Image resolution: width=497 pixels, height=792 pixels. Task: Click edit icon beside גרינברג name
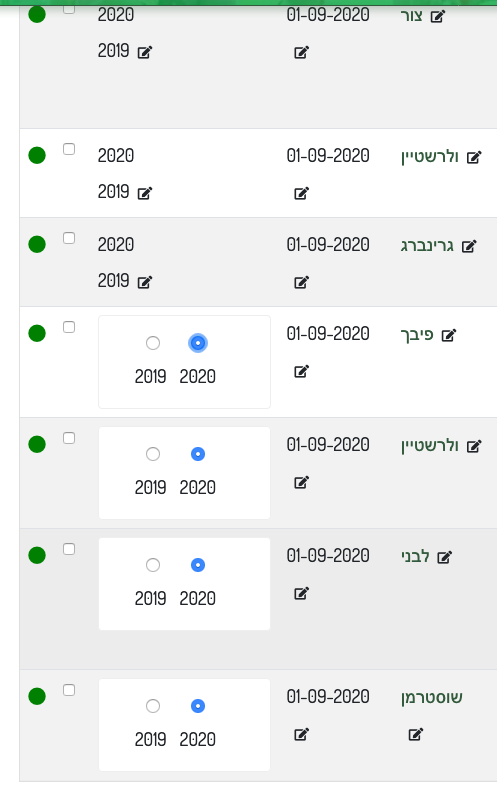coord(469,246)
